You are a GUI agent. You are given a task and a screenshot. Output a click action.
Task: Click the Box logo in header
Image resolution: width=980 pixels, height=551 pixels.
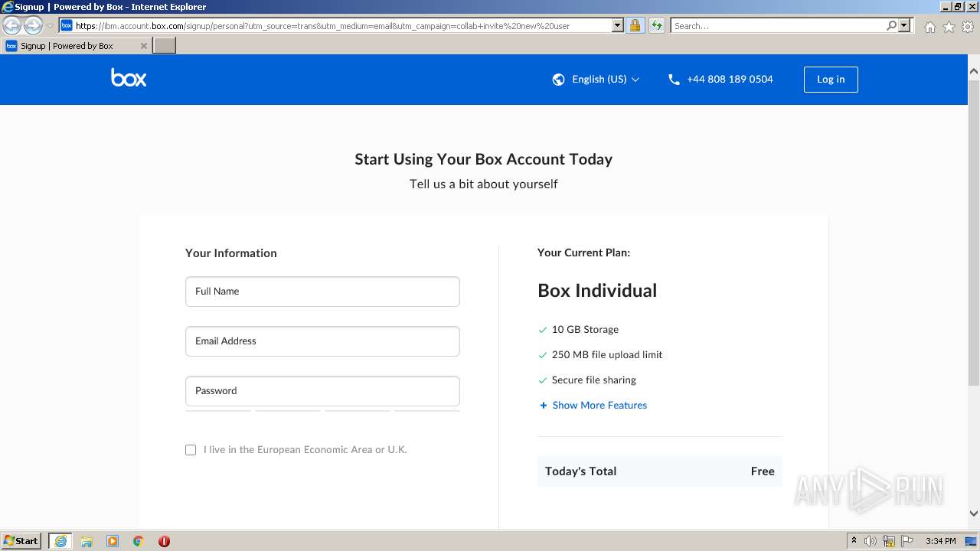point(129,78)
